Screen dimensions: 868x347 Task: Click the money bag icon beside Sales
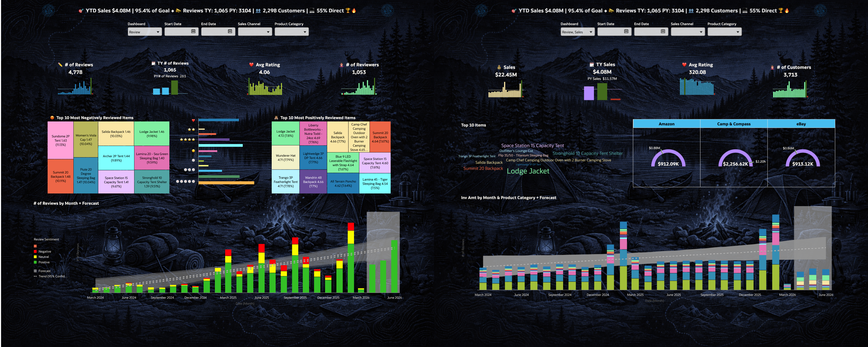(499, 67)
